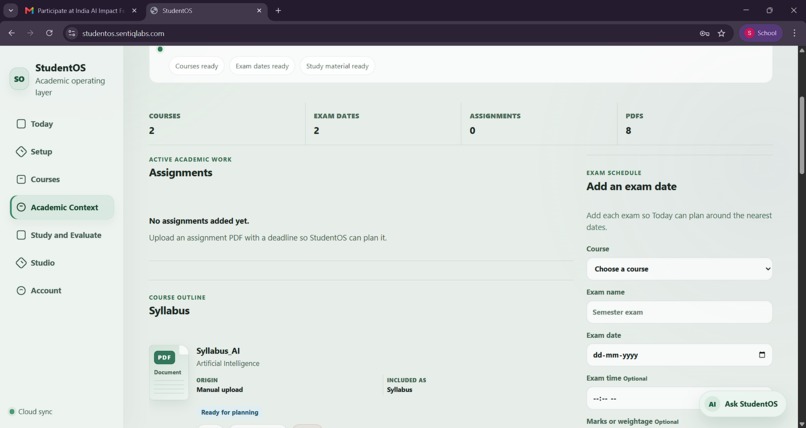806x428 pixels.
Task: Open the Choose a course dropdown
Action: point(679,269)
